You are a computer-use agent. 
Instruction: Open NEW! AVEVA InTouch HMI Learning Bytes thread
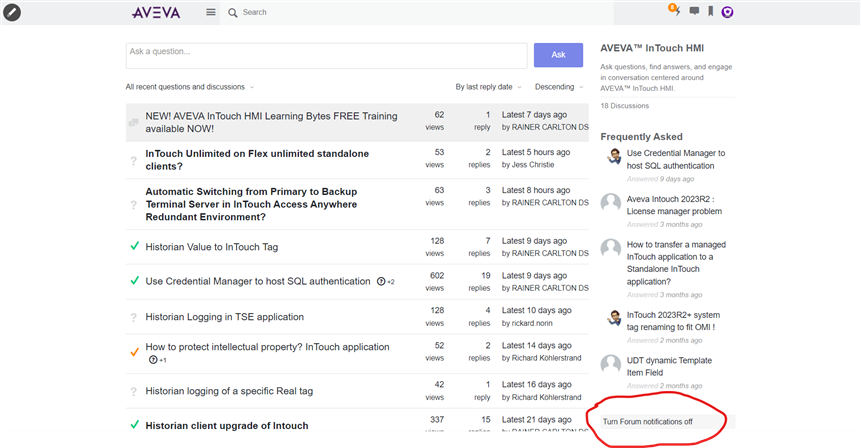pos(271,122)
